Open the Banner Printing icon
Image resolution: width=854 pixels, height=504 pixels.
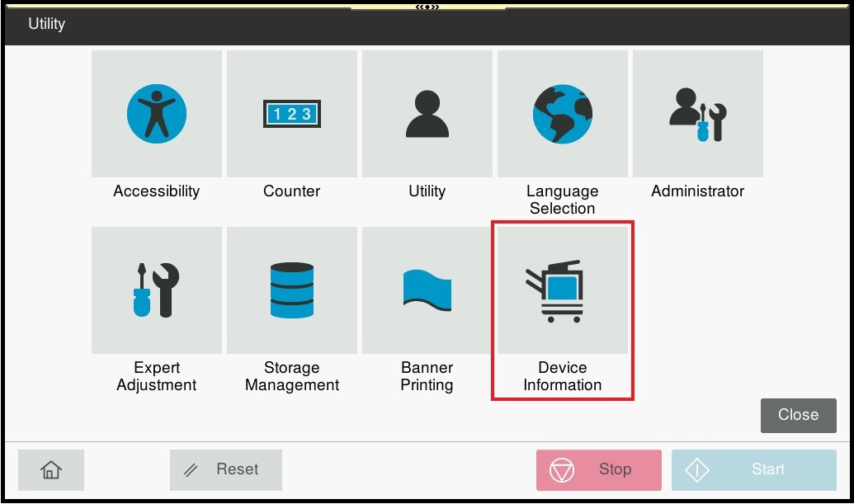427,290
